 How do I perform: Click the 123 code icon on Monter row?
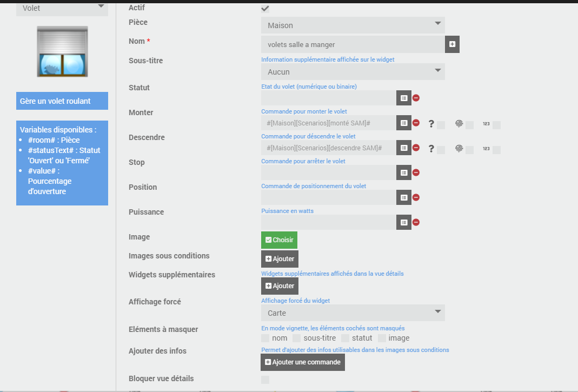click(x=486, y=124)
